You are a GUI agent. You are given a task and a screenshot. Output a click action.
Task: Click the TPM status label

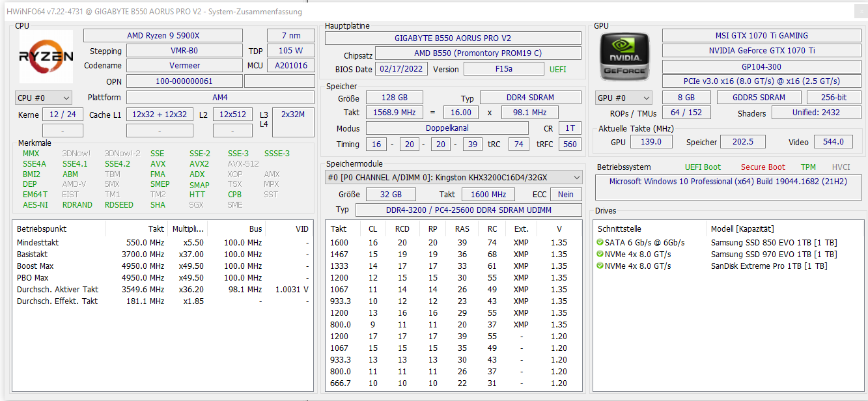(x=808, y=167)
